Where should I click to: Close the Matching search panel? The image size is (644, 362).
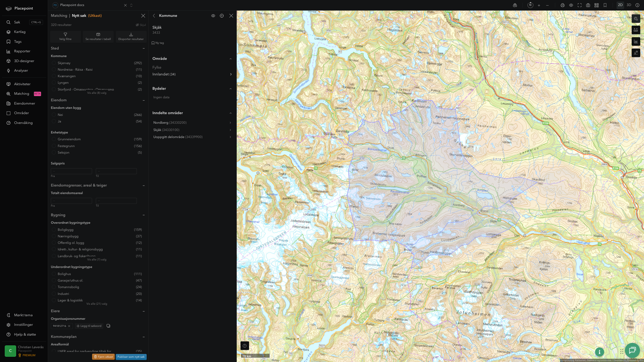click(143, 16)
